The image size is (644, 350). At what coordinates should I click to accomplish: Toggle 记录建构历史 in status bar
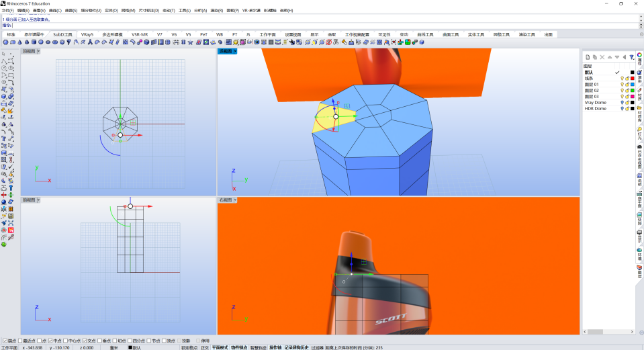pyautogui.click(x=297, y=347)
